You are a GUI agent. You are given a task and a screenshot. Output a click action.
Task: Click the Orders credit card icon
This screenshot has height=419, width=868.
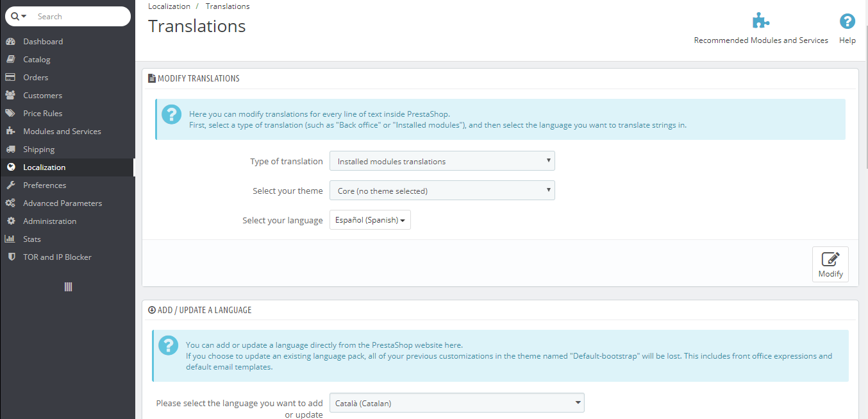click(x=10, y=78)
